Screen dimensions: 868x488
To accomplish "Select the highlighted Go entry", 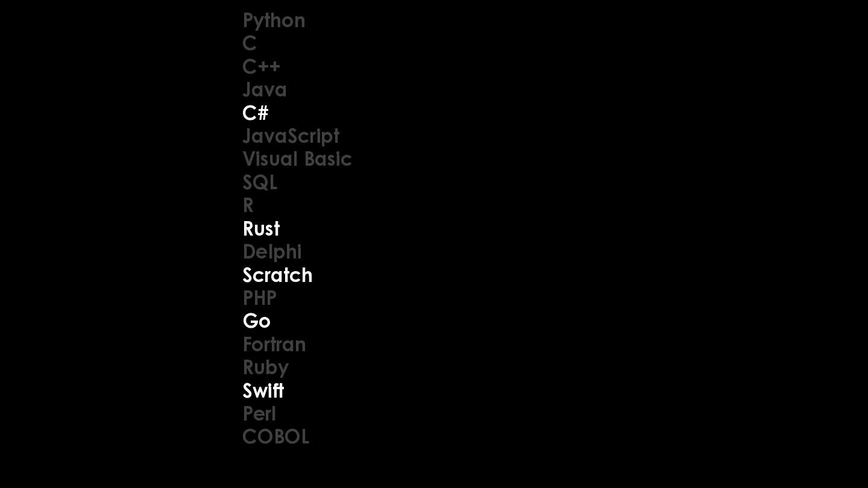I will pos(256,321).
